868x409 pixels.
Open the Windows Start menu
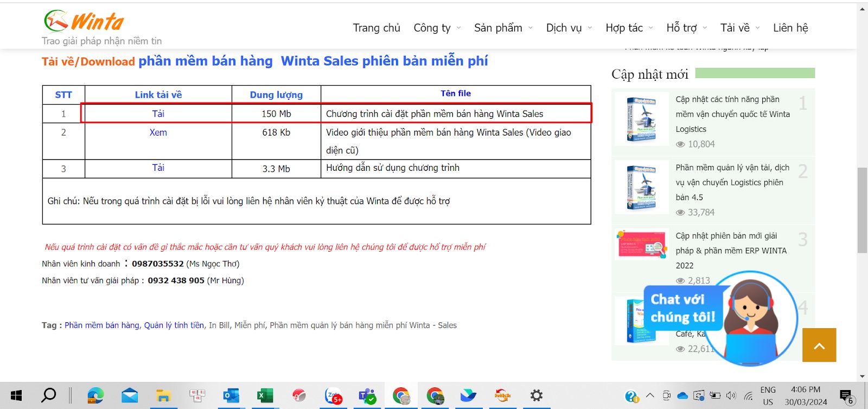click(16, 395)
